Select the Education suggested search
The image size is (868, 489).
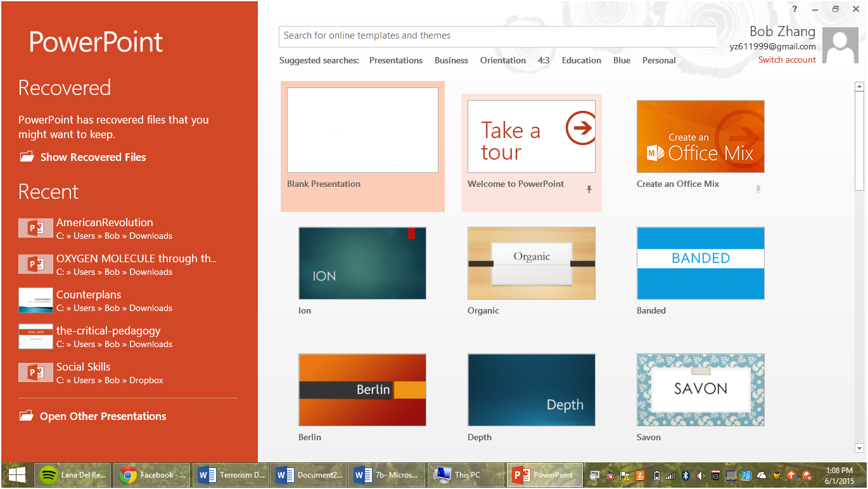(x=582, y=60)
